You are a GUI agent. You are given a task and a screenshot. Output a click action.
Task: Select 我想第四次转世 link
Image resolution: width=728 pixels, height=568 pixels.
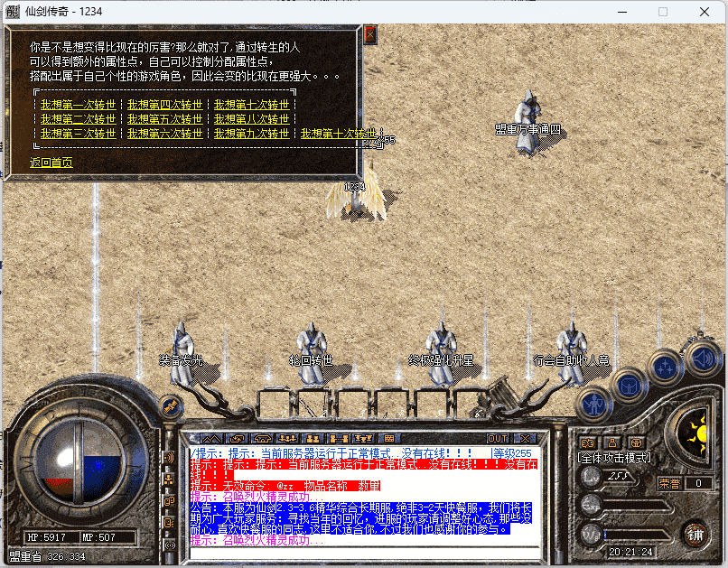click(164, 105)
